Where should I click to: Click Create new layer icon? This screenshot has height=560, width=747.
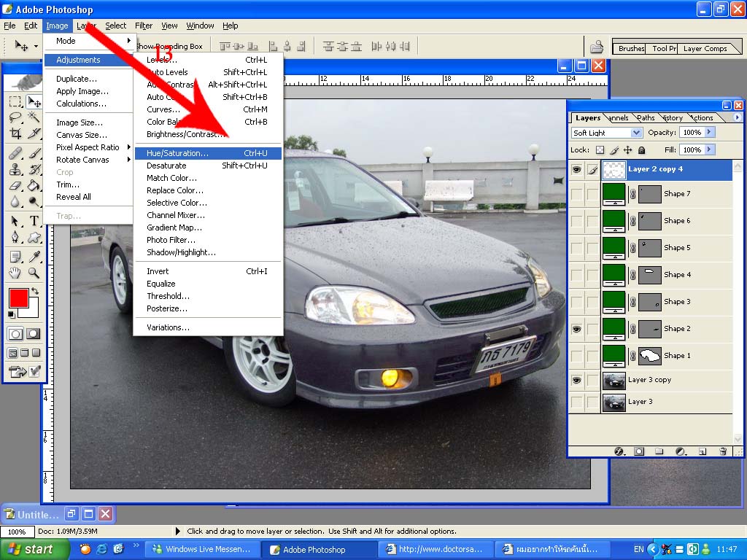[702, 451]
